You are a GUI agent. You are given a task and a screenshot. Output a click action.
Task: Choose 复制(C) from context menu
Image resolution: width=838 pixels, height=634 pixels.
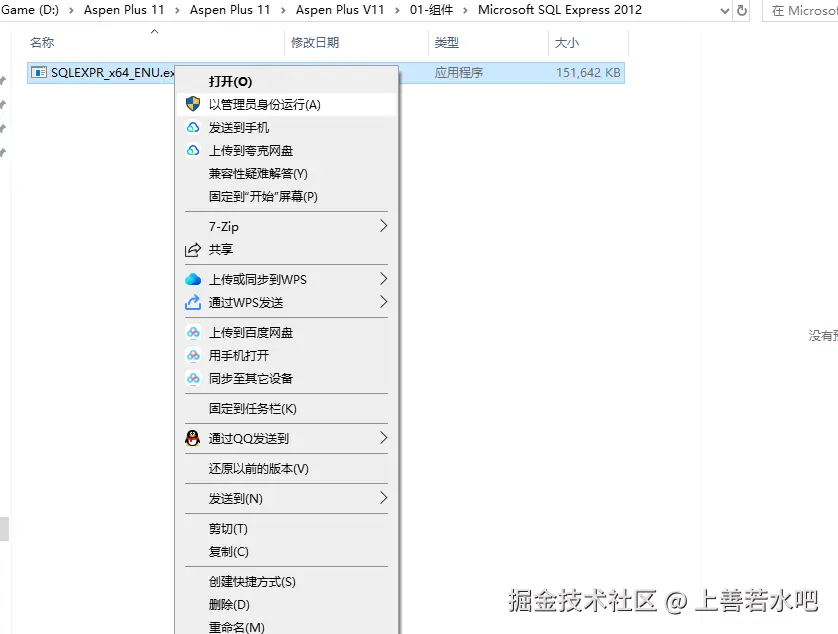(x=286, y=551)
